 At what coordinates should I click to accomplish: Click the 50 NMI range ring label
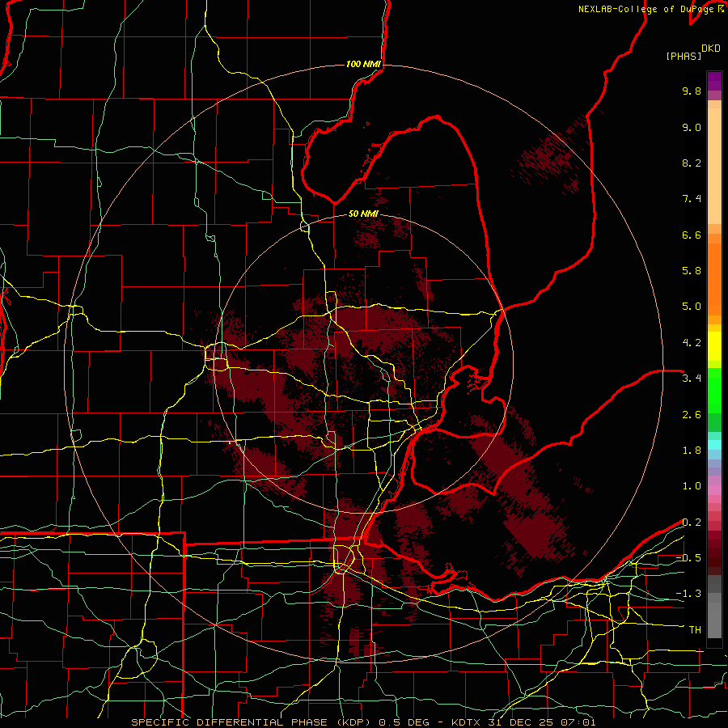pyautogui.click(x=363, y=214)
